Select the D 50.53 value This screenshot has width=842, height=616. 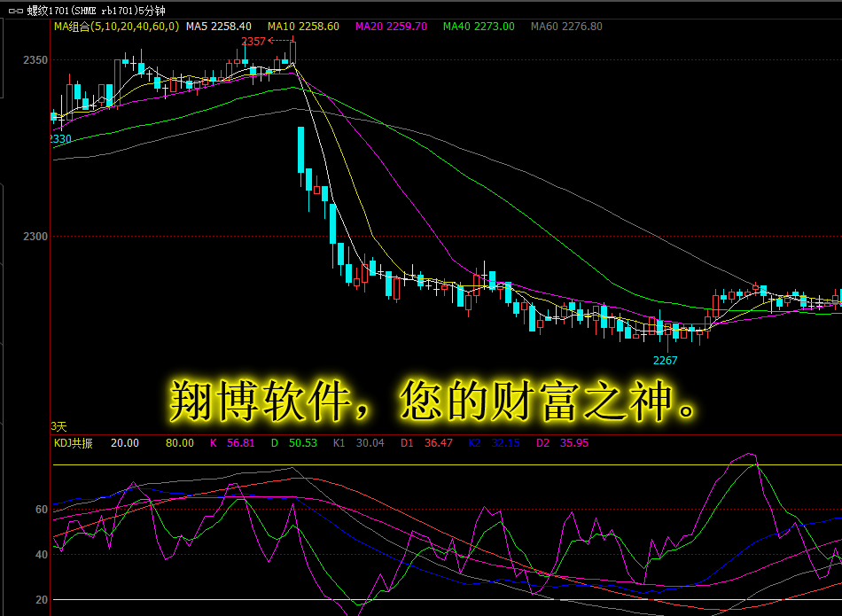point(293,443)
